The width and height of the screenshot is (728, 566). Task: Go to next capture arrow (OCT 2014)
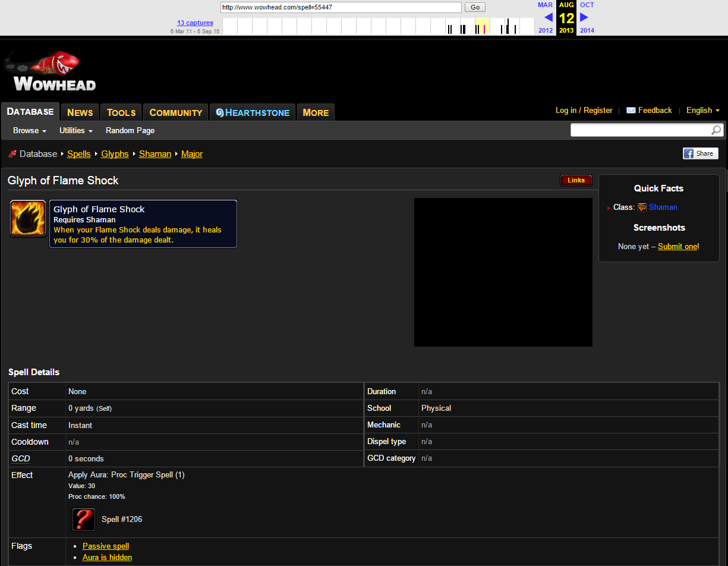click(584, 17)
